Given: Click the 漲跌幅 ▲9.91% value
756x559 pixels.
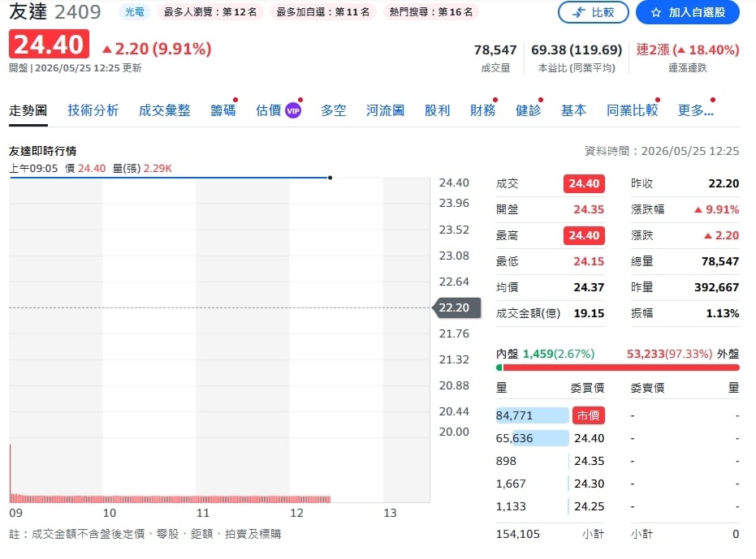Looking at the screenshot, I should coord(716,209).
